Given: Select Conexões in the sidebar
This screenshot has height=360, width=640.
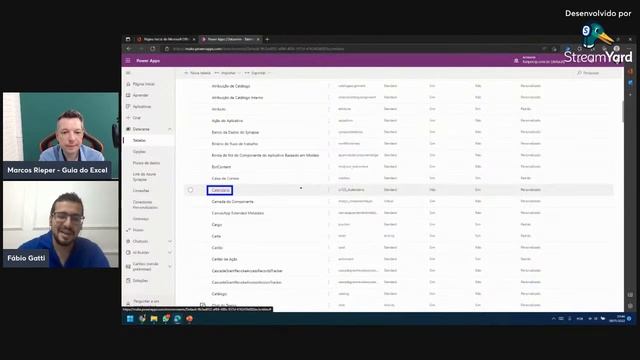Looking at the screenshot, I should 141,191.
